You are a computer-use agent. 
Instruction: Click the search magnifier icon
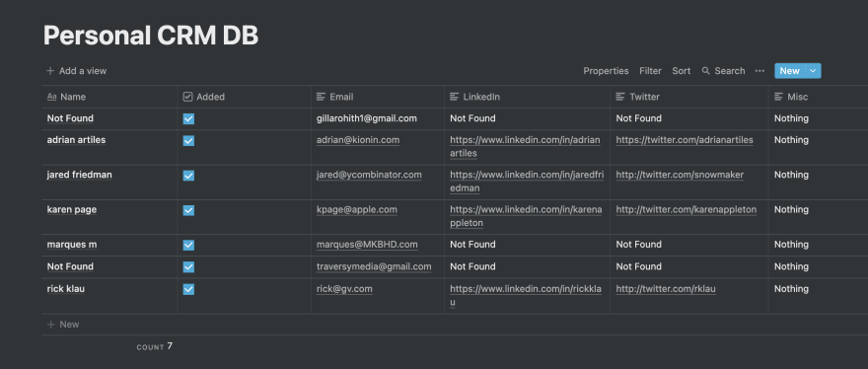click(706, 71)
